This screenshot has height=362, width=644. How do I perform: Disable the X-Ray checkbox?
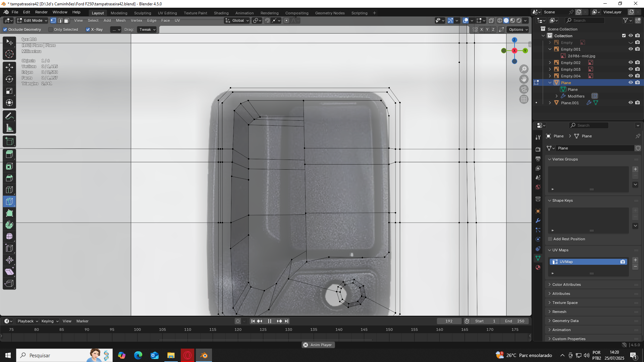point(88,29)
